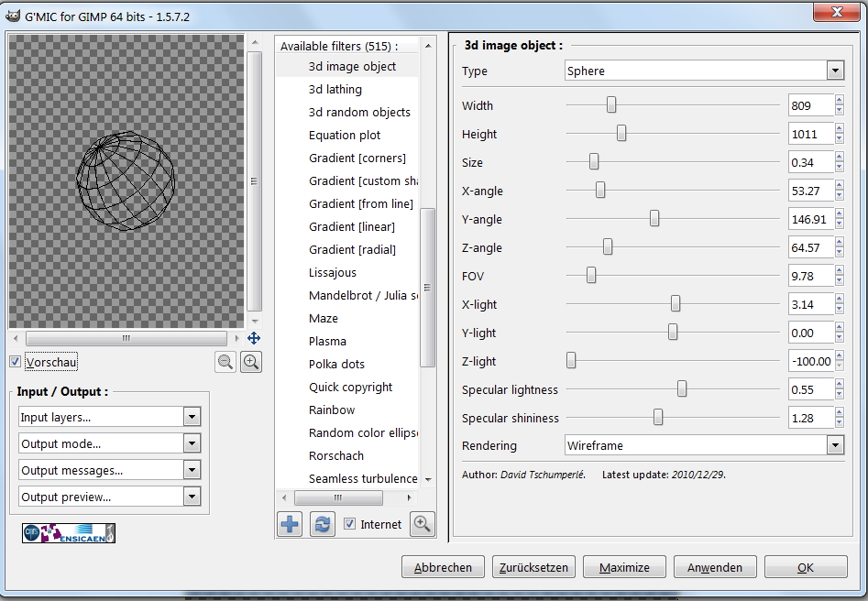Click the magnifier icon beside Internet

point(423,523)
